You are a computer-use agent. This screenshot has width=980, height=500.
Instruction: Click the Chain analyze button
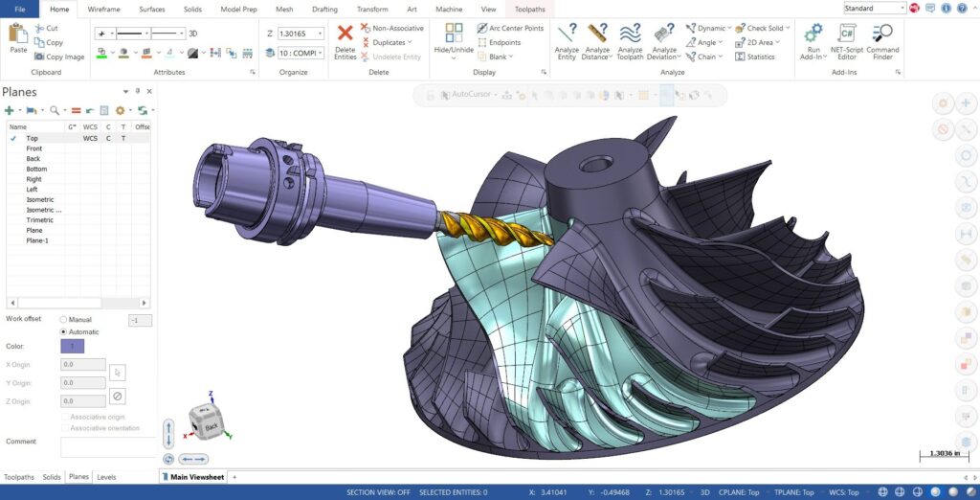coord(703,57)
